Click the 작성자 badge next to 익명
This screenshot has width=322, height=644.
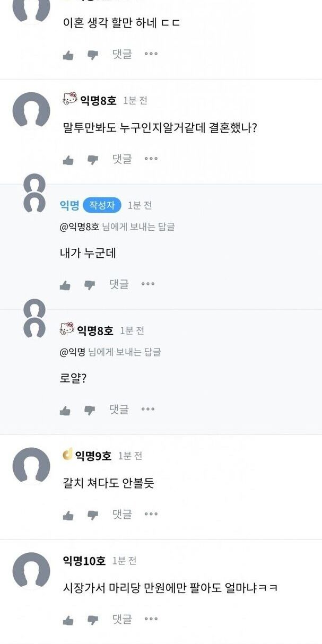point(102,205)
